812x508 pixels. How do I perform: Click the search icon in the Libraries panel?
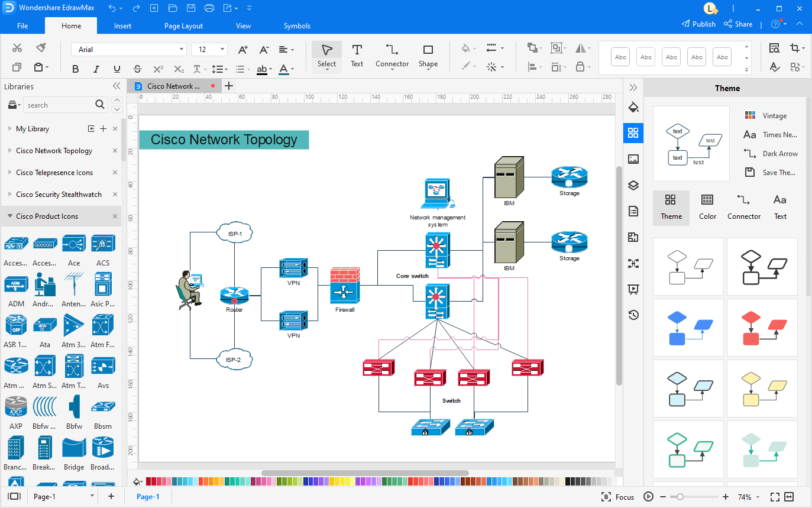(100, 104)
